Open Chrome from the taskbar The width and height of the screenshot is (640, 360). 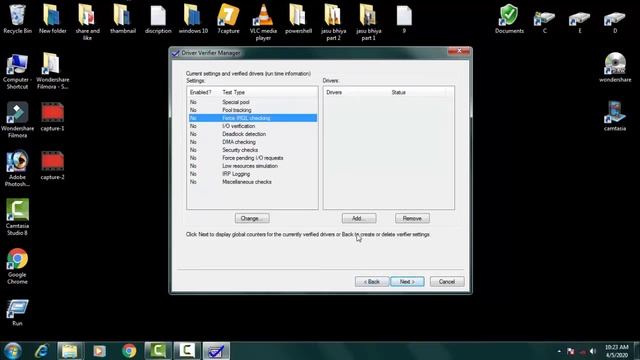coord(129,351)
